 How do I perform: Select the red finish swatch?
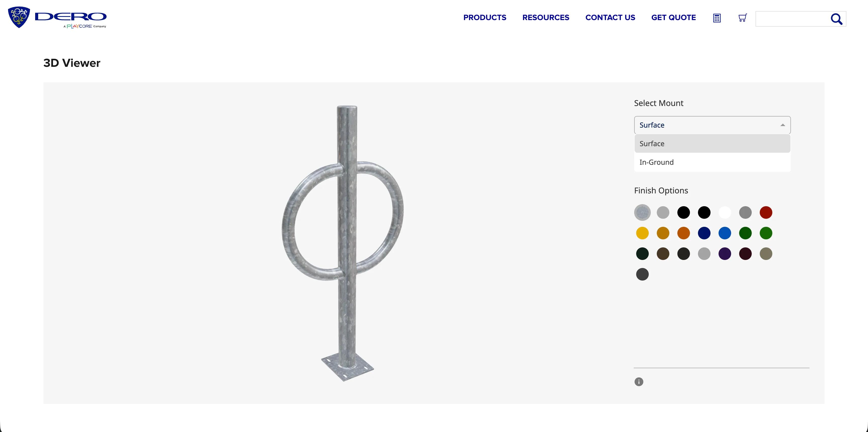click(x=766, y=213)
